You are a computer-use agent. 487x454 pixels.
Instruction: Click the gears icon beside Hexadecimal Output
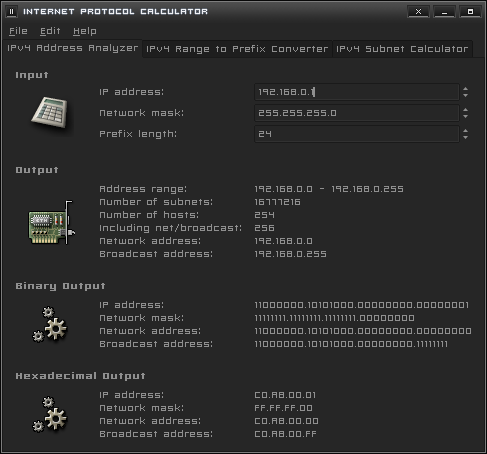[49, 414]
